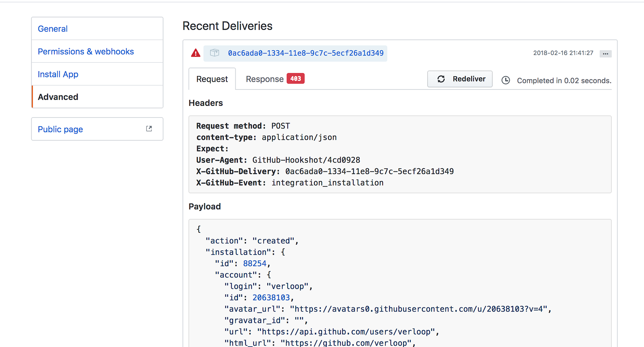Click the 2018-02-16 21:41:27 timestamp

click(563, 53)
